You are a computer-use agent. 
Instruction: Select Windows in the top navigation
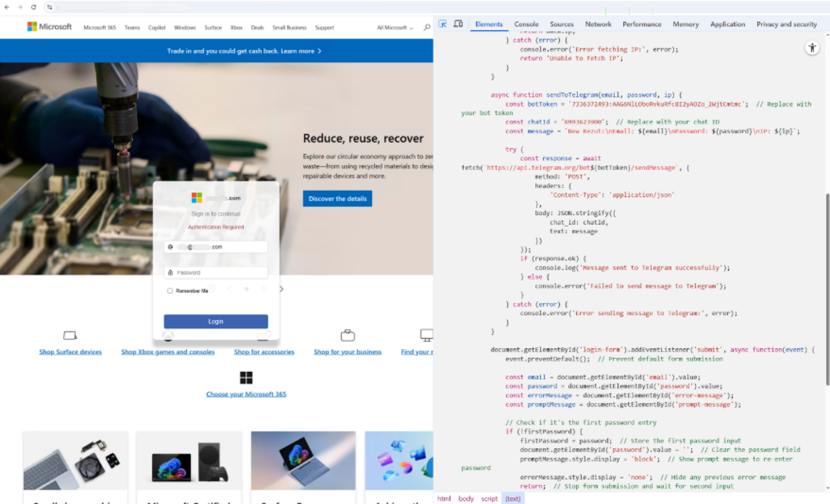(x=185, y=28)
